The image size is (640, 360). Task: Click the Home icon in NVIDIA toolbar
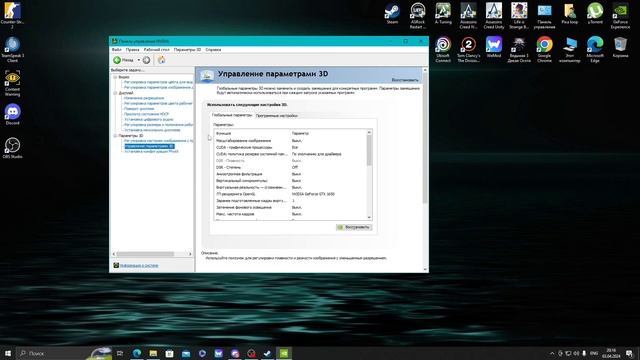pos(162,60)
